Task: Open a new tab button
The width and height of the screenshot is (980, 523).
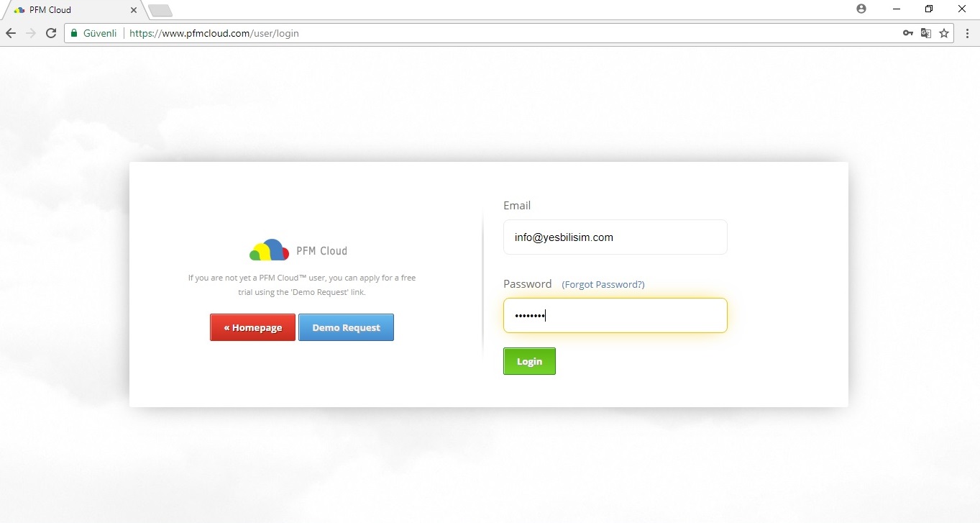Action: (x=160, y=11)
